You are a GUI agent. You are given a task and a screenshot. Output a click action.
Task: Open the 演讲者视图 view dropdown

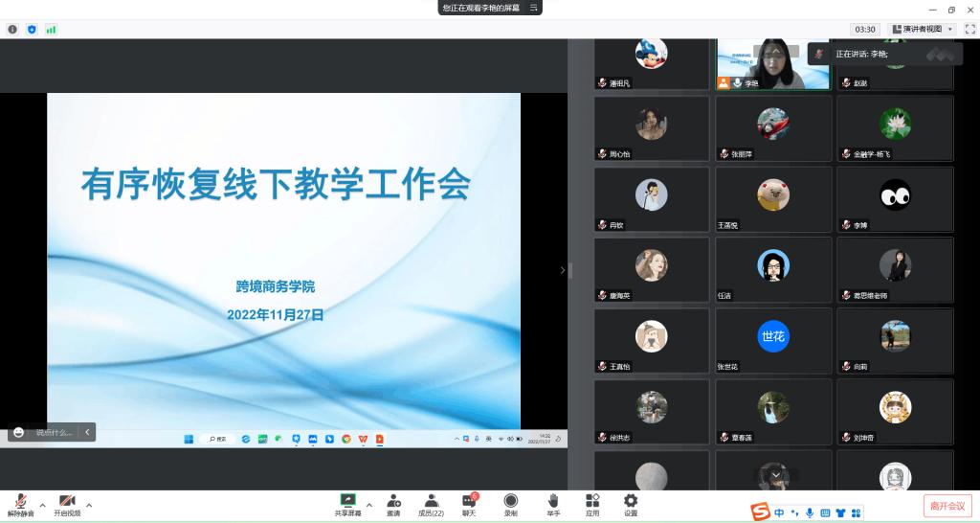coord(923,30)
